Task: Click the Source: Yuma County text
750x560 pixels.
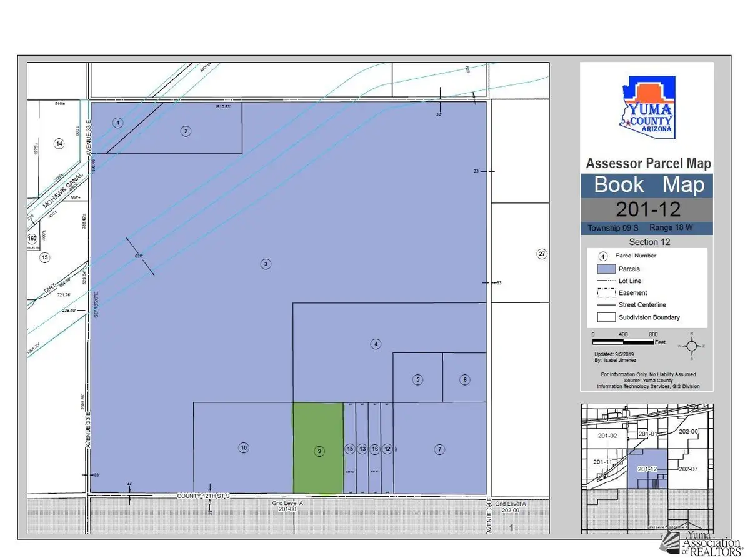Action: [647, 380]
